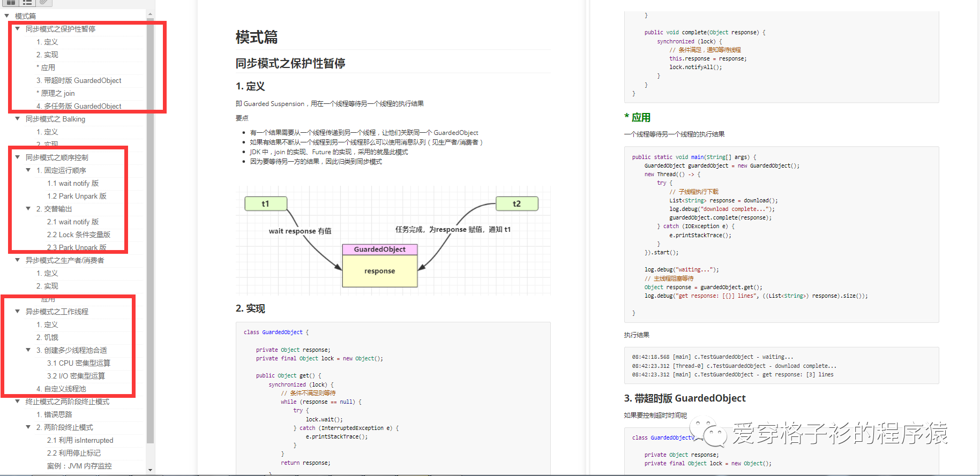Jump to bookmark 终止模式之两阶段终止模式
This screenshot has height=476, width=980.
(x=68, y=402)
